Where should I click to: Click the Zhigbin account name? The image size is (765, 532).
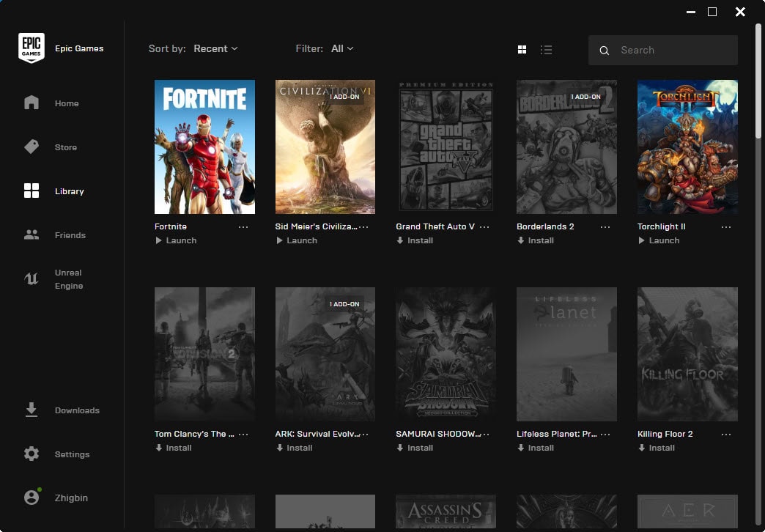(x=71, y=498)
